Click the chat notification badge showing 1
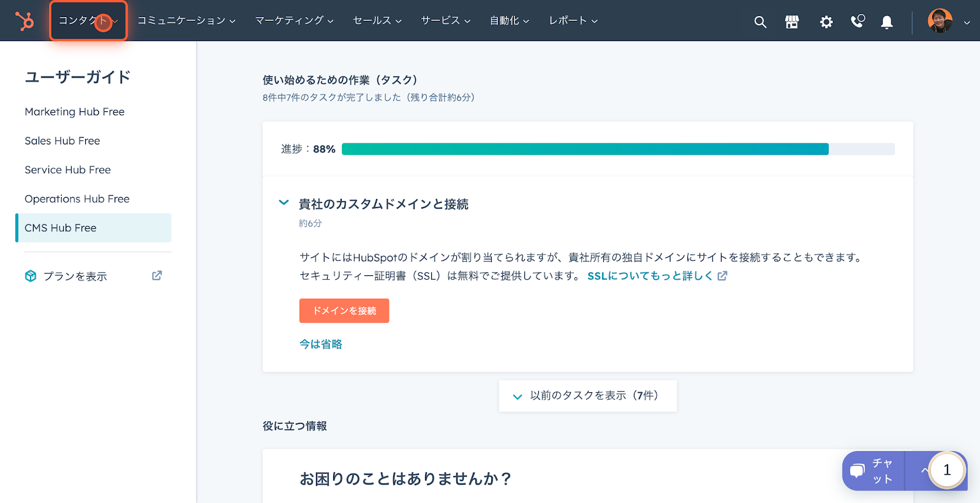 (x=947, y=470)
